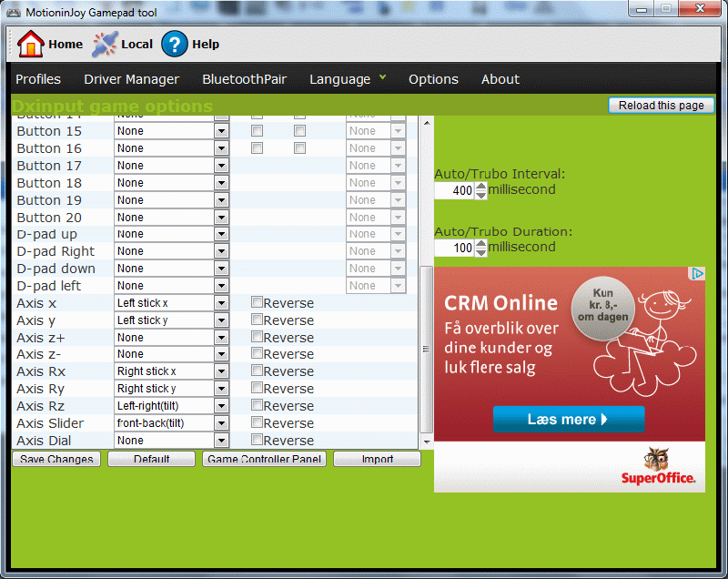
Task: Enable Reverse checkbox for Axis x
Action: 258,302
